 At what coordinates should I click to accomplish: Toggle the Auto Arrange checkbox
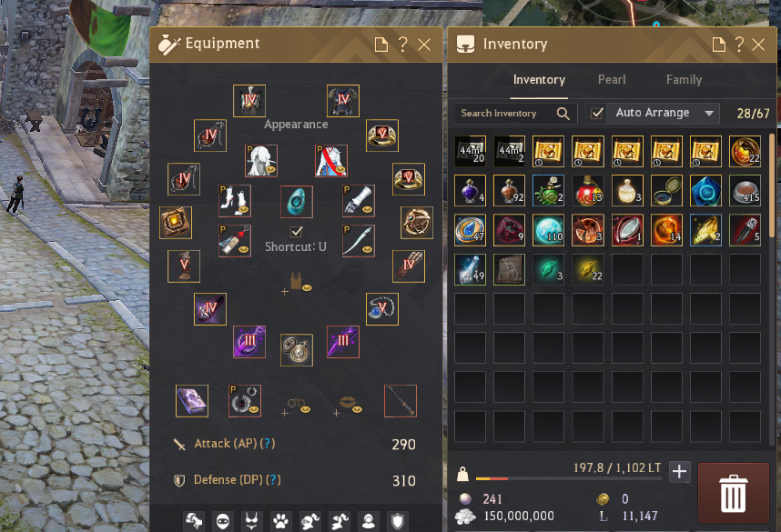coord(597,114)
